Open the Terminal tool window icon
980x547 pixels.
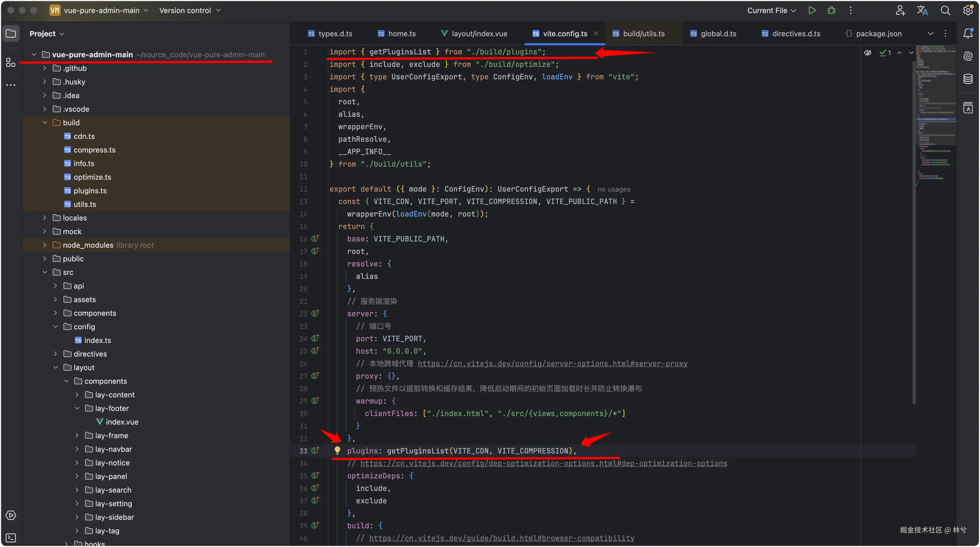tap(11, 537)
